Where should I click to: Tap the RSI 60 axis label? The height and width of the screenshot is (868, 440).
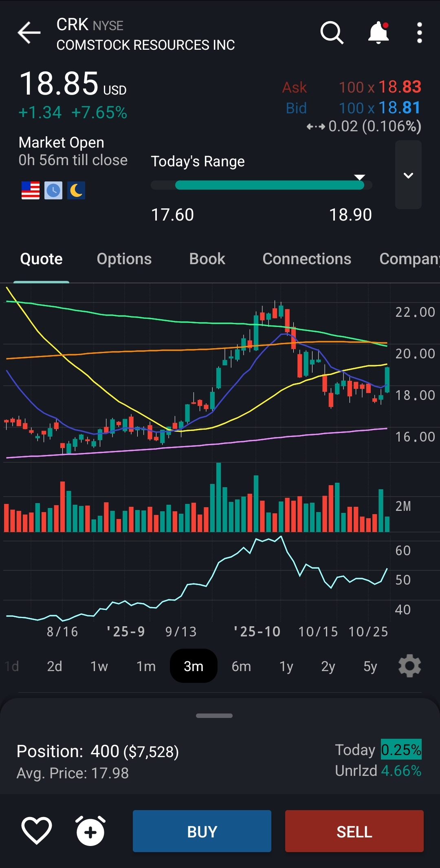click(403, 551)
